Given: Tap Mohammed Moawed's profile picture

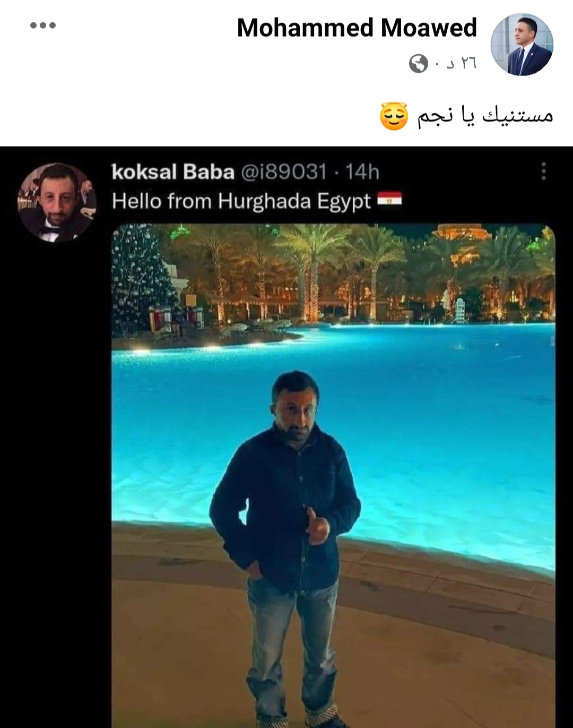Looking at the screenshot, I should pos(522,45).
